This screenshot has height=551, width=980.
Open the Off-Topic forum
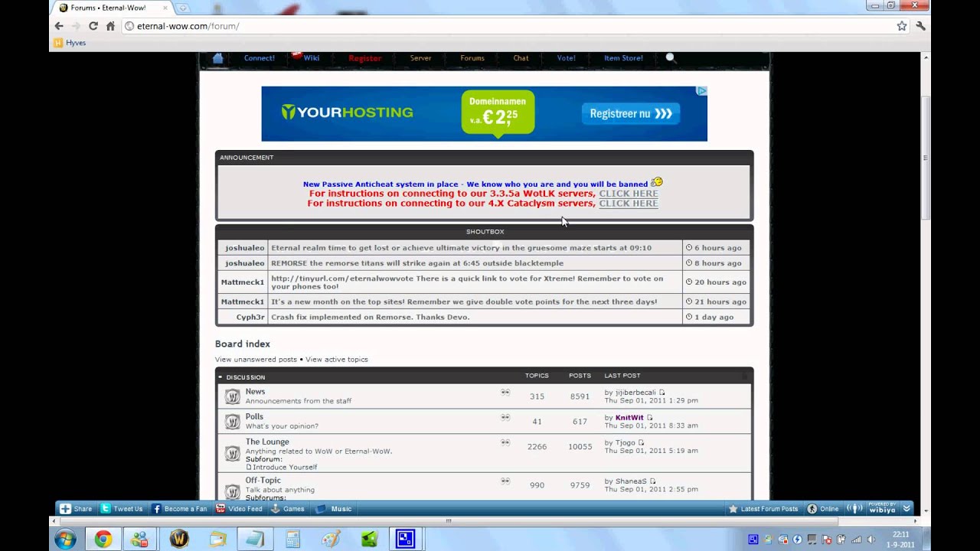[x=263, y=481]
